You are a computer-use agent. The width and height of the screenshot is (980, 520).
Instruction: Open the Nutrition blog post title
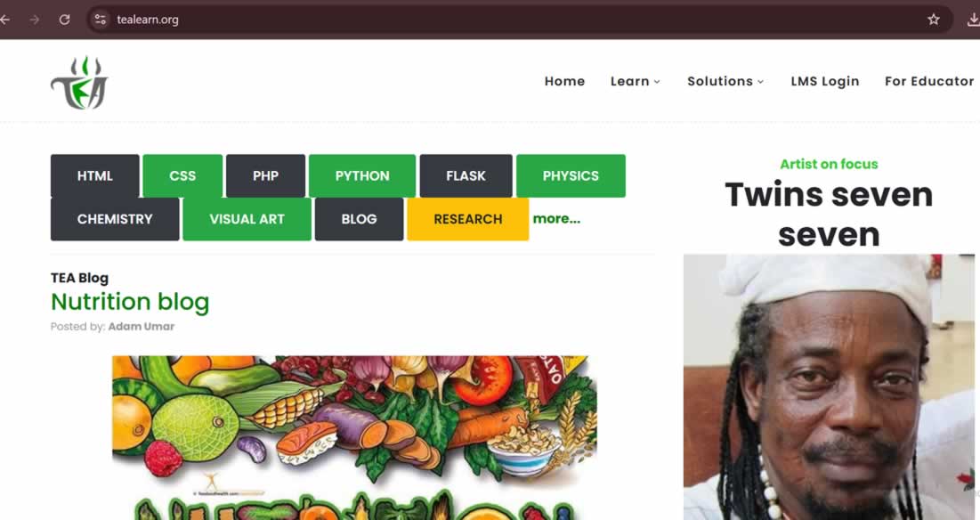[x=130, y=302]
